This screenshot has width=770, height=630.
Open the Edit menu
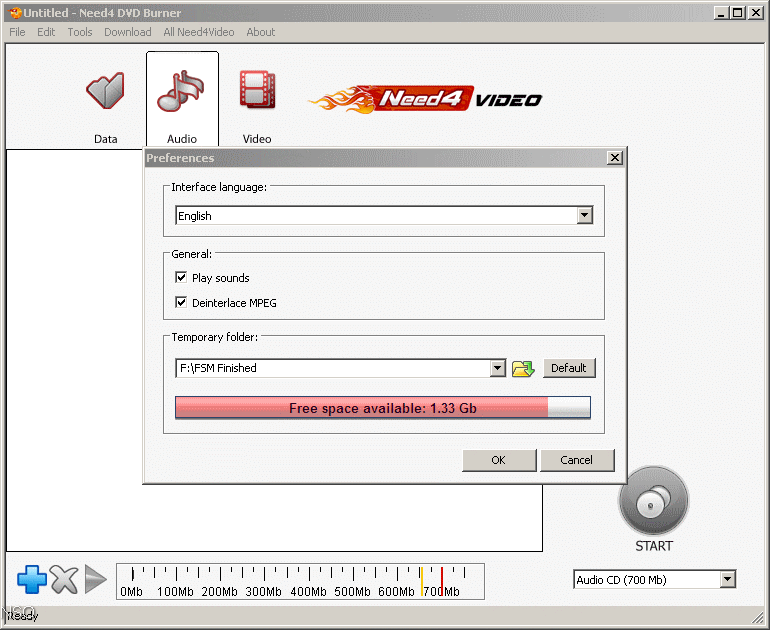point(46,32)
